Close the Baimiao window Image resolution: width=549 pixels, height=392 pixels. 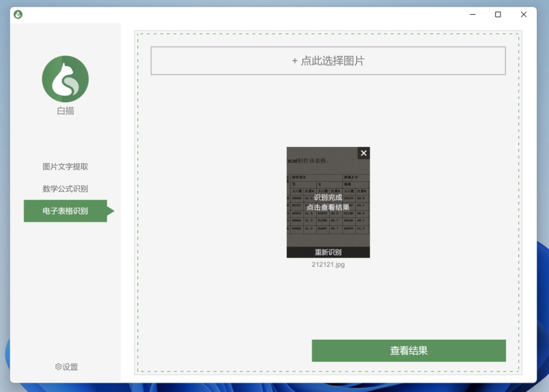click(x=524, y=14)
